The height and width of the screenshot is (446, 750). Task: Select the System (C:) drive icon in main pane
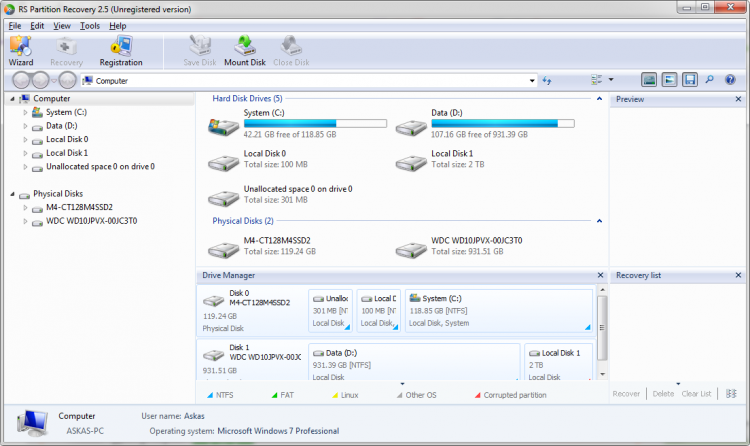point(223,127)
